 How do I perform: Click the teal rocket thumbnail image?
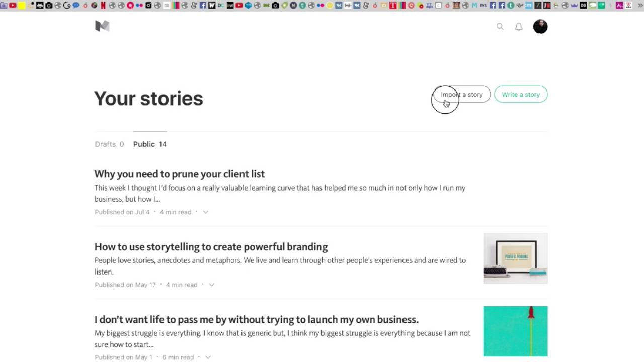(x=515, y=331)
